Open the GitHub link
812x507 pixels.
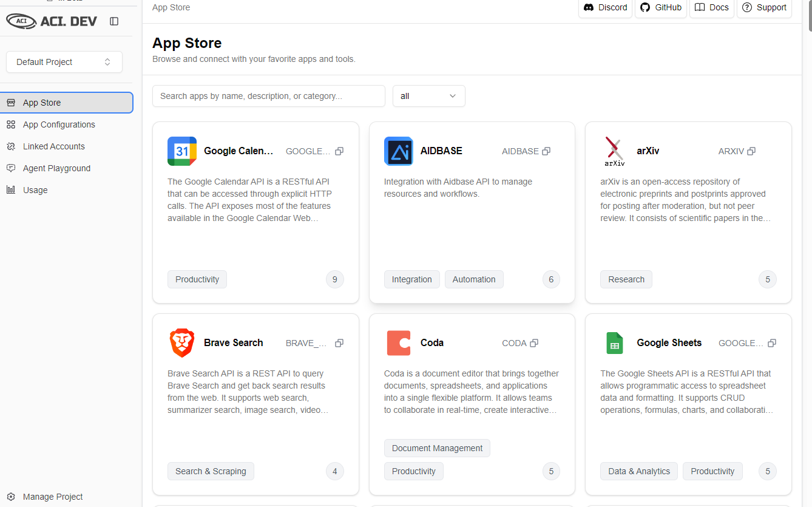point(661,8)
